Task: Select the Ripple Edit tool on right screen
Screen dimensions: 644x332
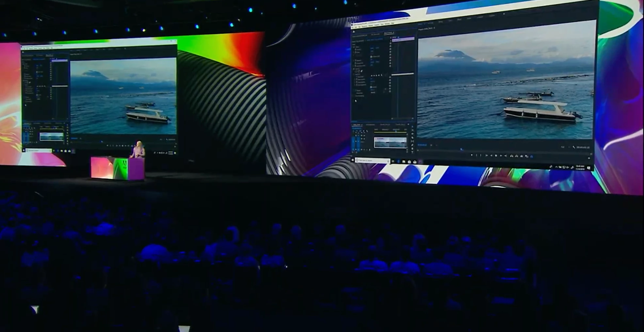Action: point(412,134)
